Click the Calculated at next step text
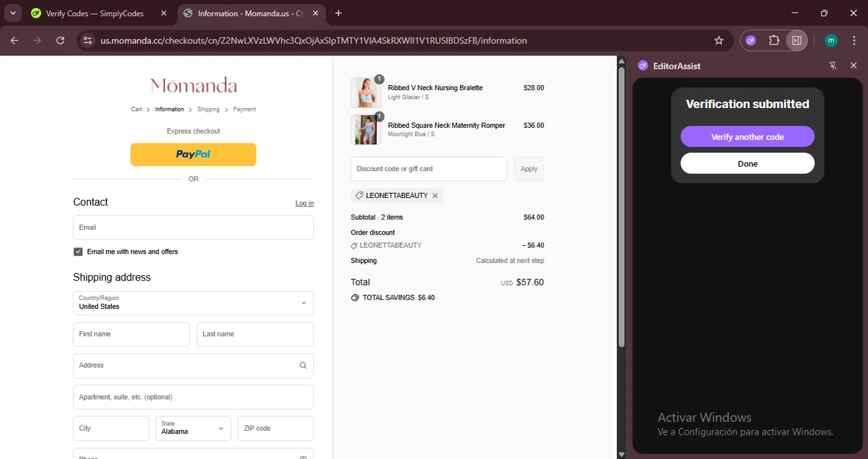 pos(510,261)
